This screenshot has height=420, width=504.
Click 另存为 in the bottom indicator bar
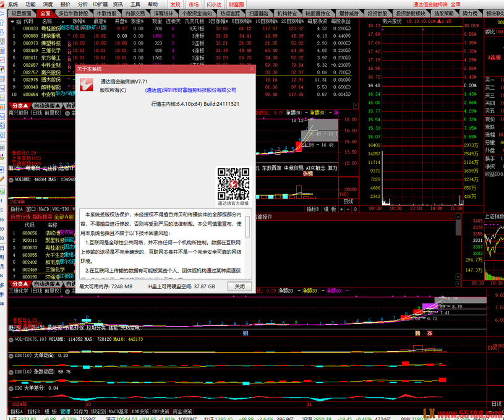point(80,411)
